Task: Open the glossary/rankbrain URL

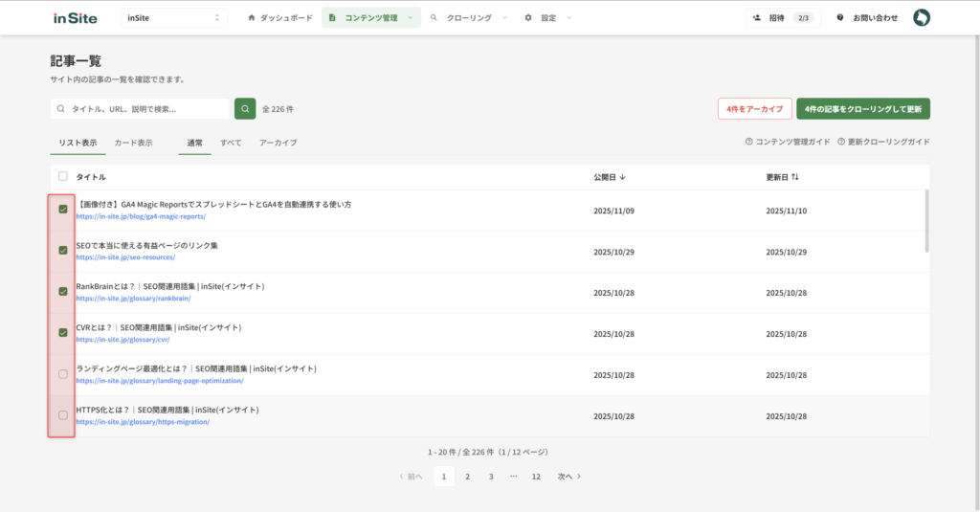Action: click(133, 299)
